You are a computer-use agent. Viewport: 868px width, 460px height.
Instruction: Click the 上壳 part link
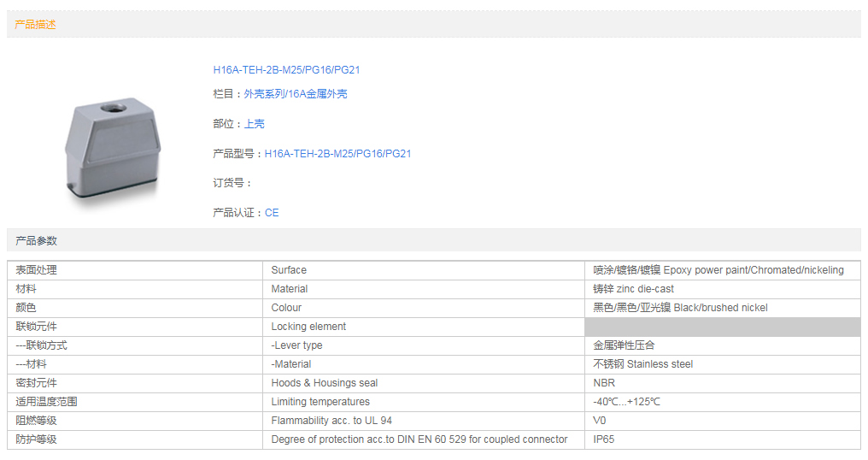coord(255,124)
